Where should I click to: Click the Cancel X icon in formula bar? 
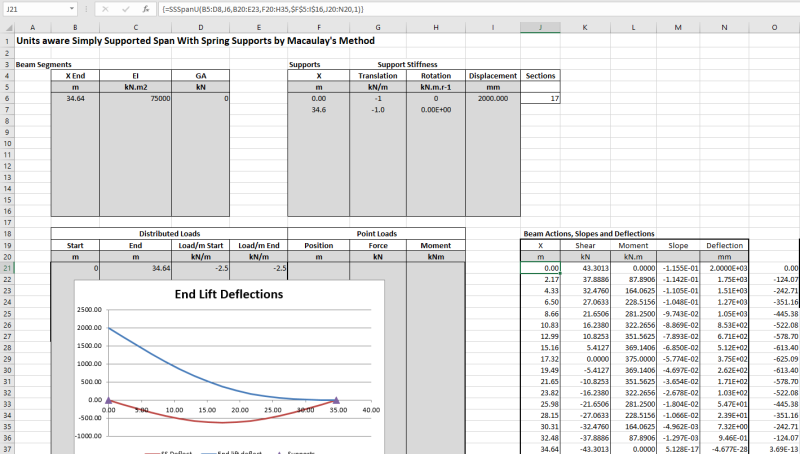coord(105,9)
